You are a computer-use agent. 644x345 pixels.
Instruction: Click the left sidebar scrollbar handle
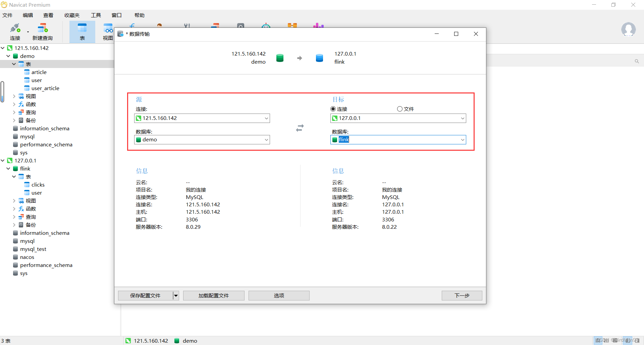pos(2,91)
